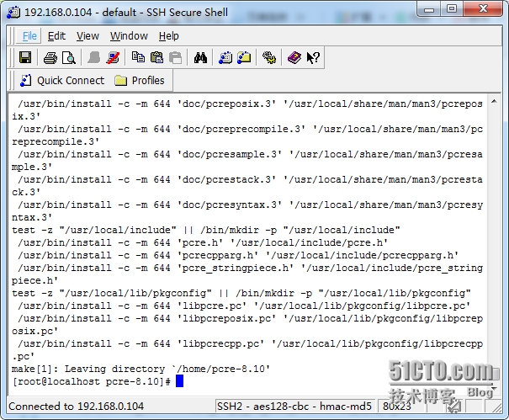Click the line installing 'pcrecpparg.h'
Image resolution: width=509 pixels, height=420 pixels.
point(238,255)
